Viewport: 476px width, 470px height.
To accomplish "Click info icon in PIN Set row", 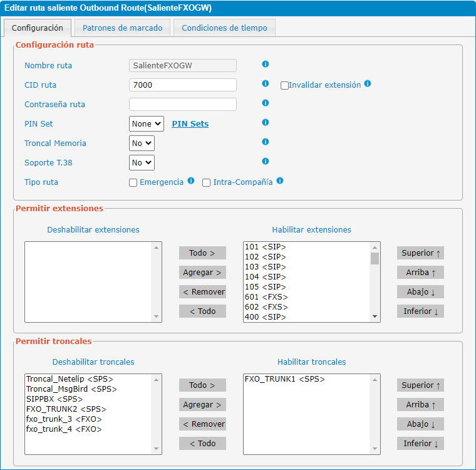I will (x=265, y=123).
